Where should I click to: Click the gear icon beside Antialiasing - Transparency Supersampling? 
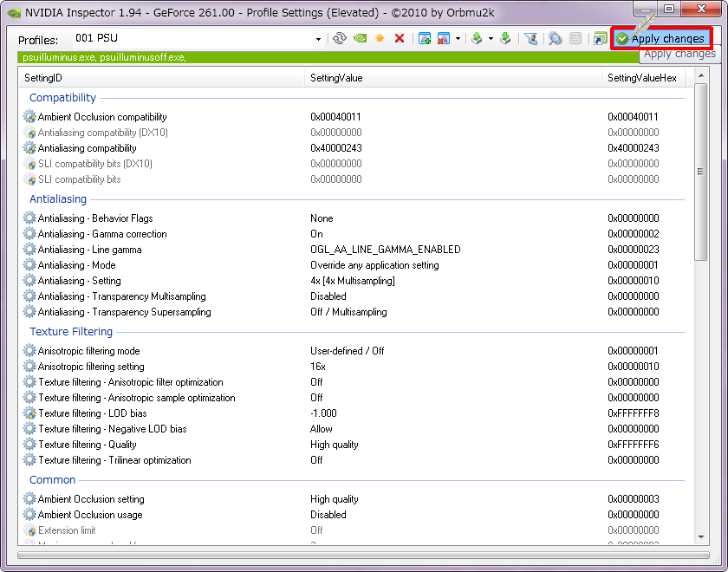point(29,311)
